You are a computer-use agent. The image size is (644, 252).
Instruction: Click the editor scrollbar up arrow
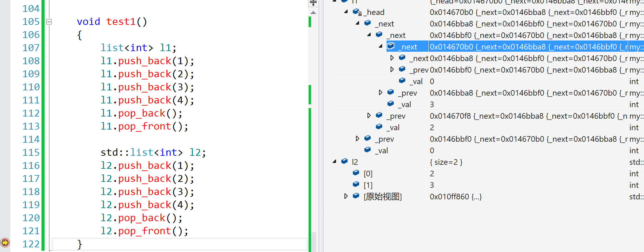tap(313, 13)
